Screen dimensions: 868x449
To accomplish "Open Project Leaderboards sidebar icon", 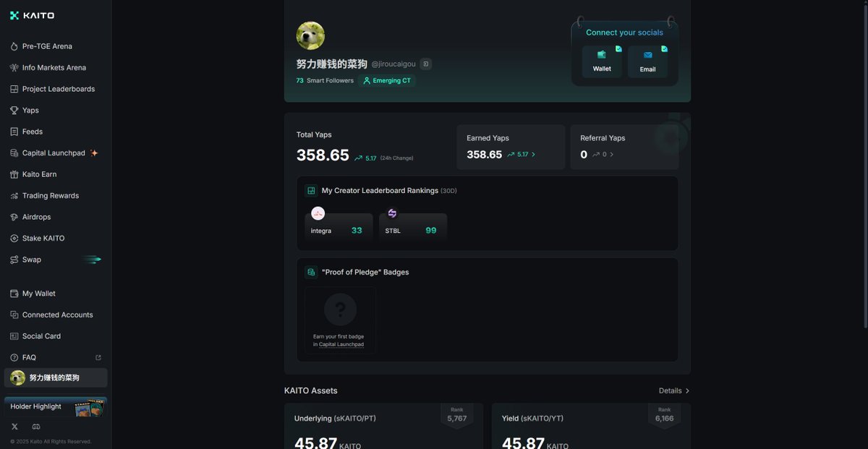I will click(x=14, y=89).
